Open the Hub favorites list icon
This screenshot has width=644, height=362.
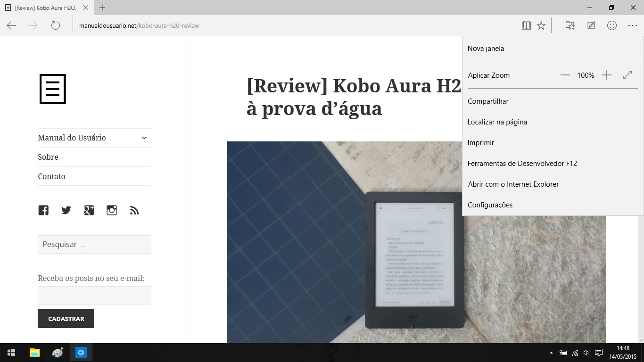[x=570, y=25]
